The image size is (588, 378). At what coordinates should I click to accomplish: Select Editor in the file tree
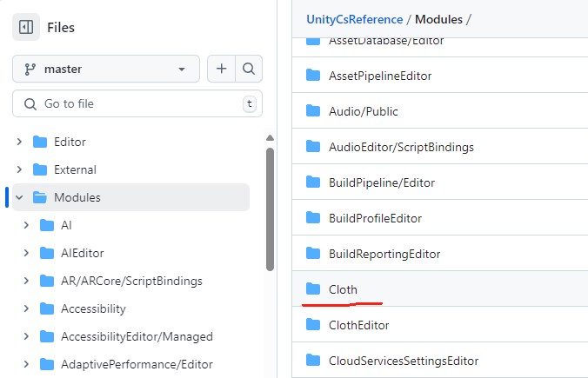tap(70, 142)
